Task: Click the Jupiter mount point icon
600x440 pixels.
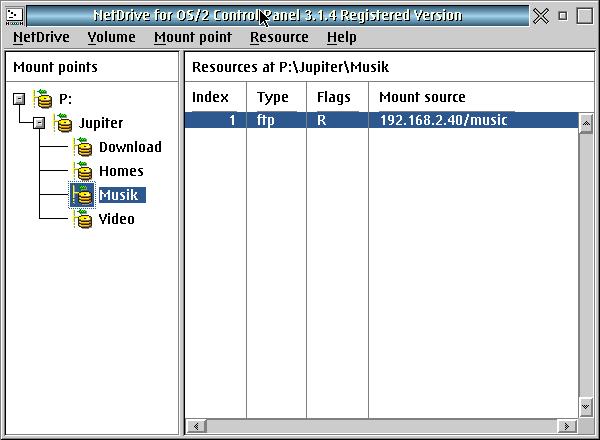Action: pos(63,123)
